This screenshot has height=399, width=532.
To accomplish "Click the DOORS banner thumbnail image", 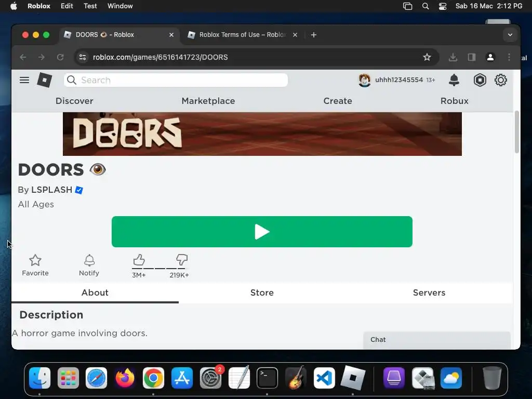I will [262, 134].
